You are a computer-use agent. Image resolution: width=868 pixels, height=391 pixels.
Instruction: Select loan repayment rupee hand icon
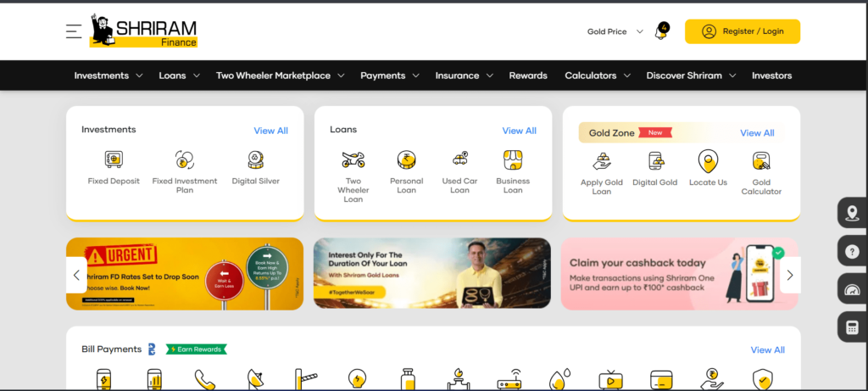click(x=712, y=379)
